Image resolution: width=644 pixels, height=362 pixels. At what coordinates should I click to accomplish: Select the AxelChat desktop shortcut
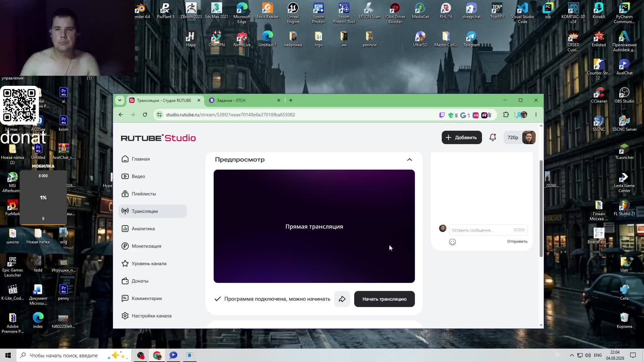click(624, 67)
